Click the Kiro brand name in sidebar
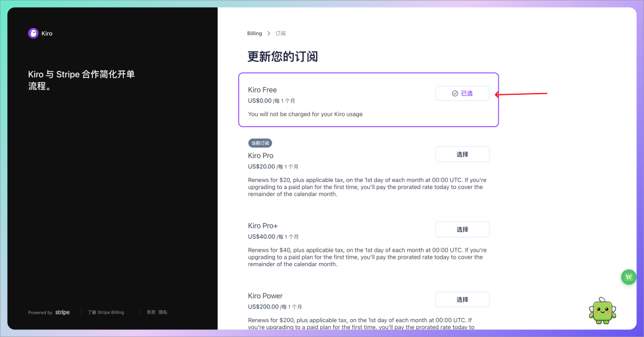 [x=47, y=33]
